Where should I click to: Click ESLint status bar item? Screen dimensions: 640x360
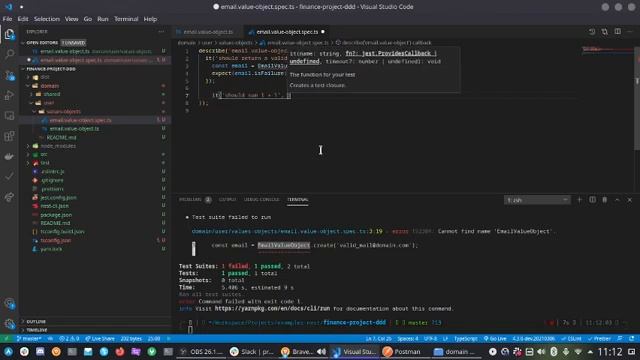click(x=571, y=339)
